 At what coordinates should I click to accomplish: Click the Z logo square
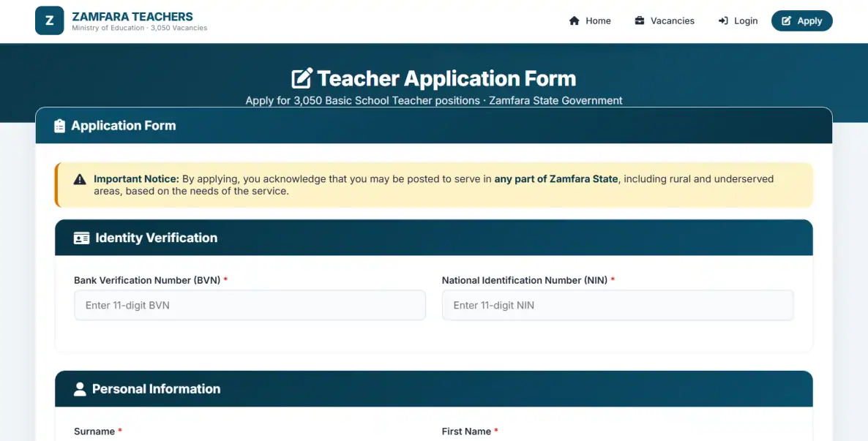coord(49,20)
